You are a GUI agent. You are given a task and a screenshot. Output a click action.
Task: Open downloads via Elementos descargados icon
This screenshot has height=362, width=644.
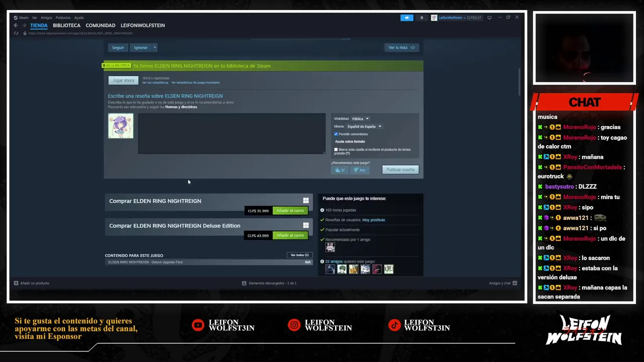pyautogui.click(x=245, y=283)
